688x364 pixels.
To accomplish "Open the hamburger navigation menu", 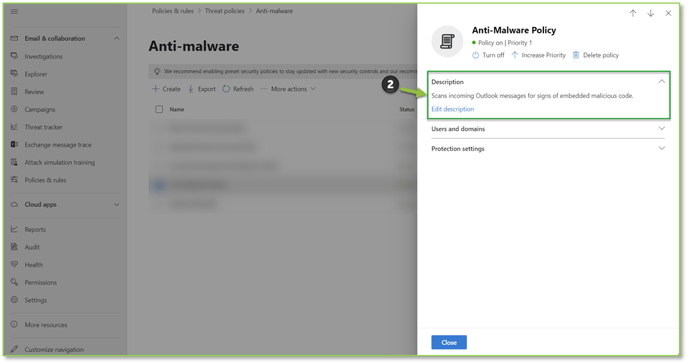I will pos(14,11).
